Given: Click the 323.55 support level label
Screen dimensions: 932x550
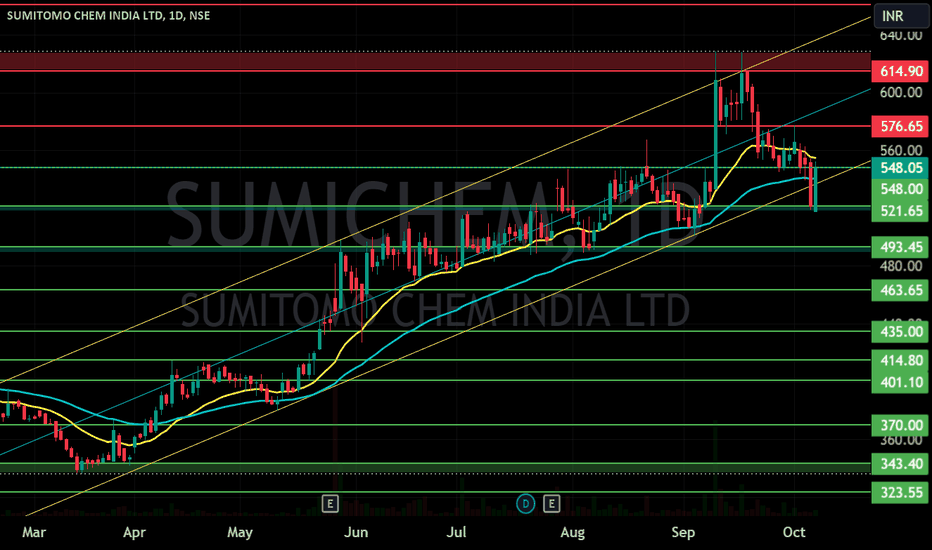Looking at the screenshot, I should coord(900,492).
